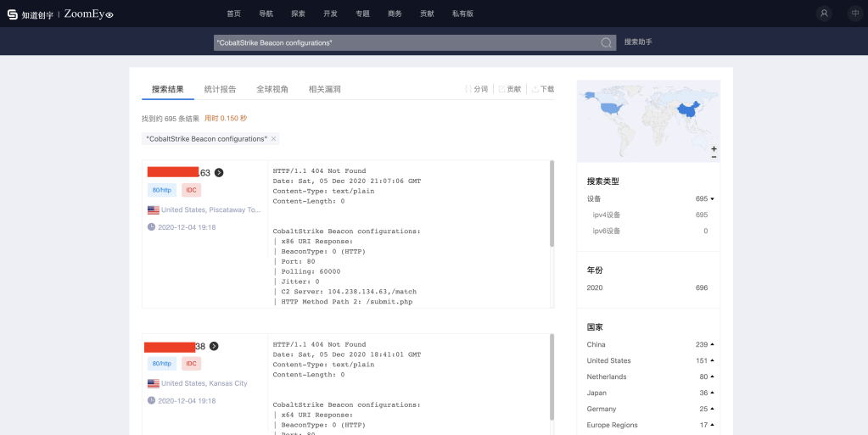Open the 商务 business menu
The height and width of the screenshot is (435, 868).
[x=395, y=14]
